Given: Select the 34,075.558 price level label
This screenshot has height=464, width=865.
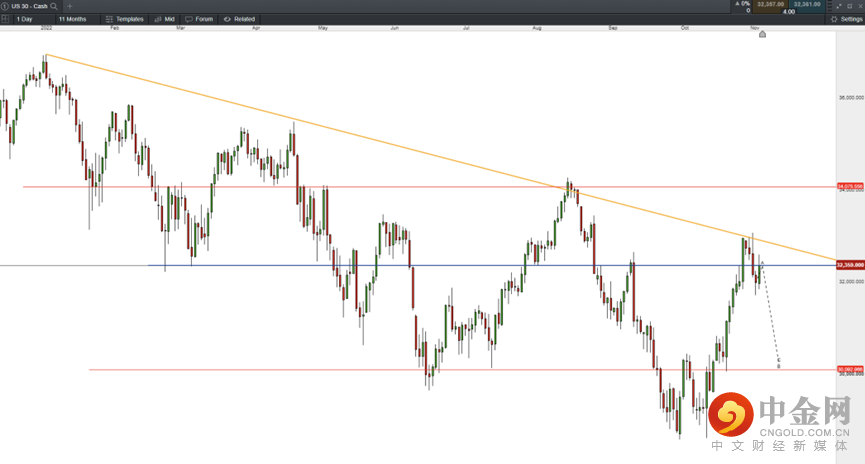Looking at the screenshot, I should 850,186.
